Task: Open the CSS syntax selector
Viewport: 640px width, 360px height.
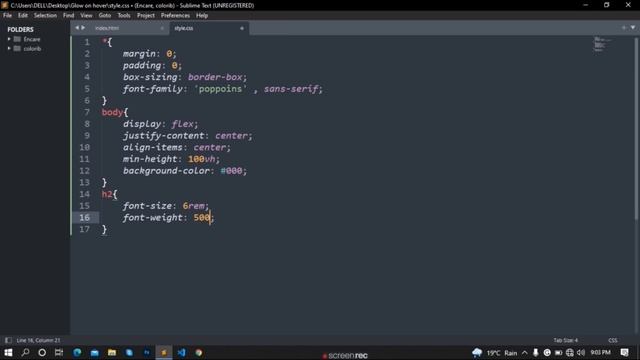Action: point(613,340)
